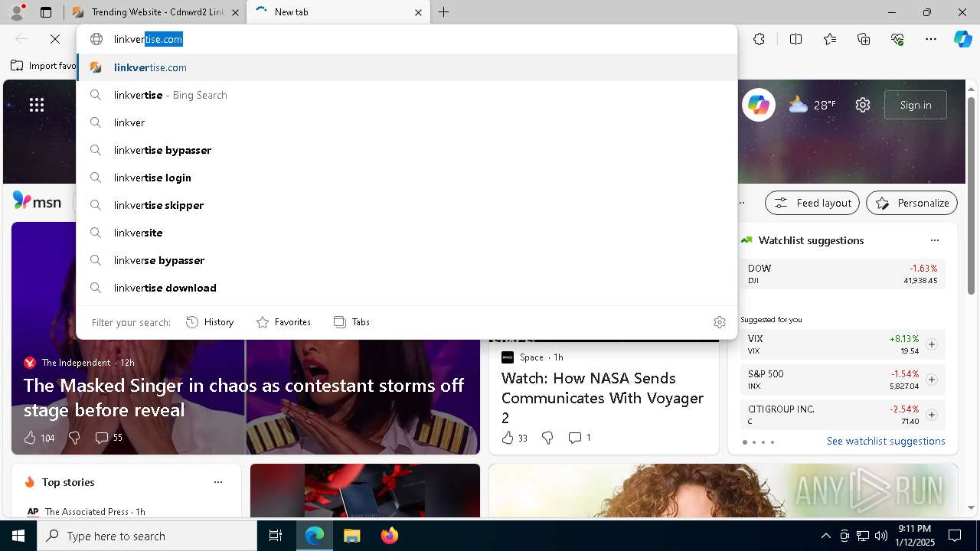Open the Collections toolbar icon
980x551 pixels.
[x=864, y=39]
